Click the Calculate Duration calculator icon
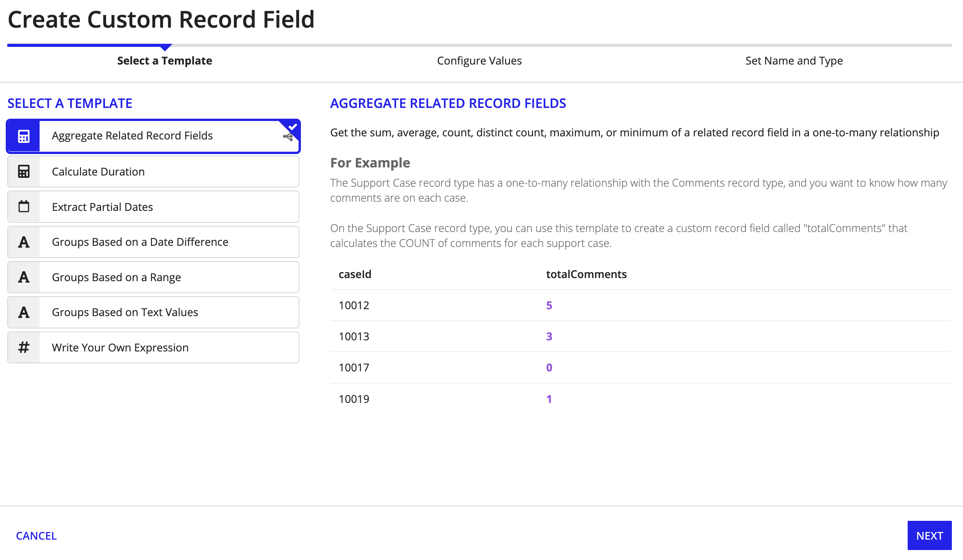The height and width of the screenshot is (560, 963). (24, 171)
